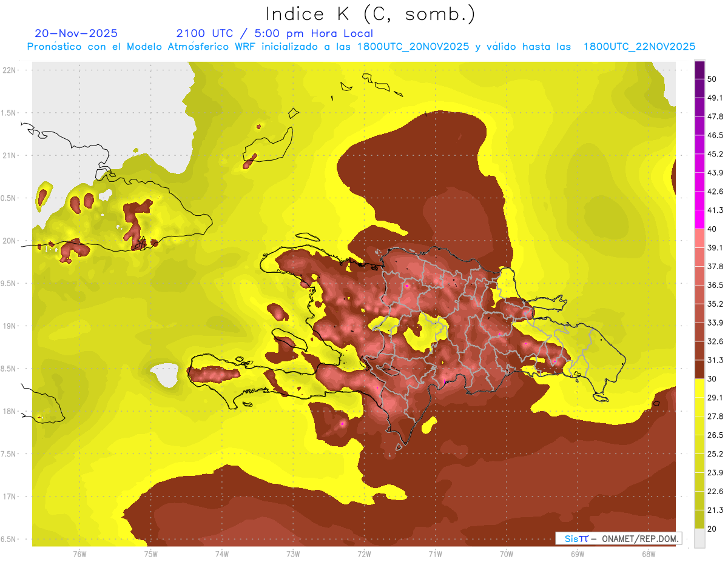Pick the light gray colorbar swatch below 20
The height and width of the screenshot is (562, 728).
point(699,538)
